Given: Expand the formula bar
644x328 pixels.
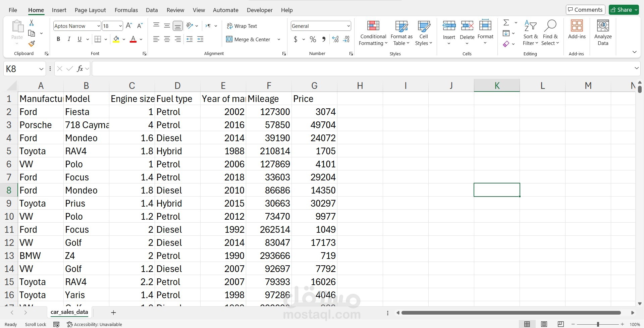Looking at the screenshot, I should (x=636, y=68).
